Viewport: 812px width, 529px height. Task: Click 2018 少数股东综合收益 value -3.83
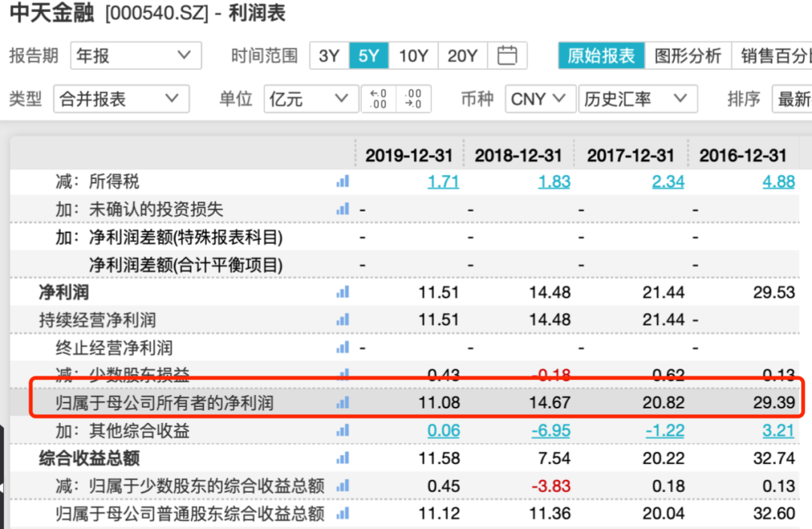(551, 486)
